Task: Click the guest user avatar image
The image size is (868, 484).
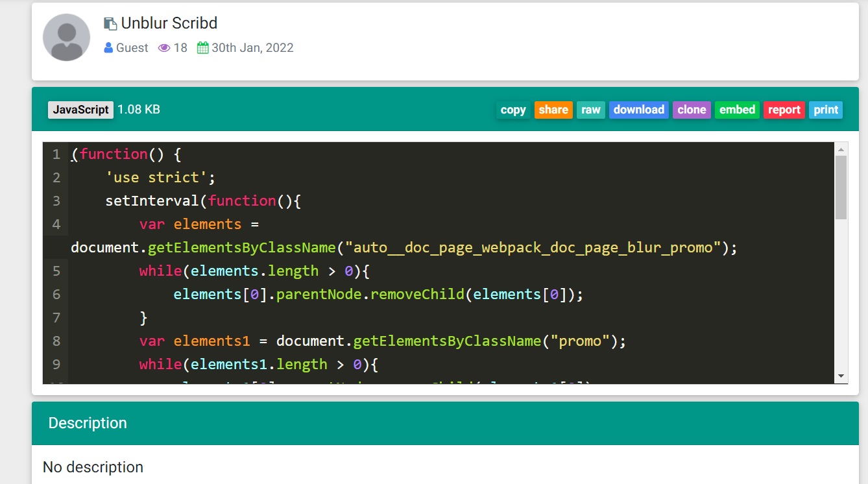Action: (x=66, y=38)
